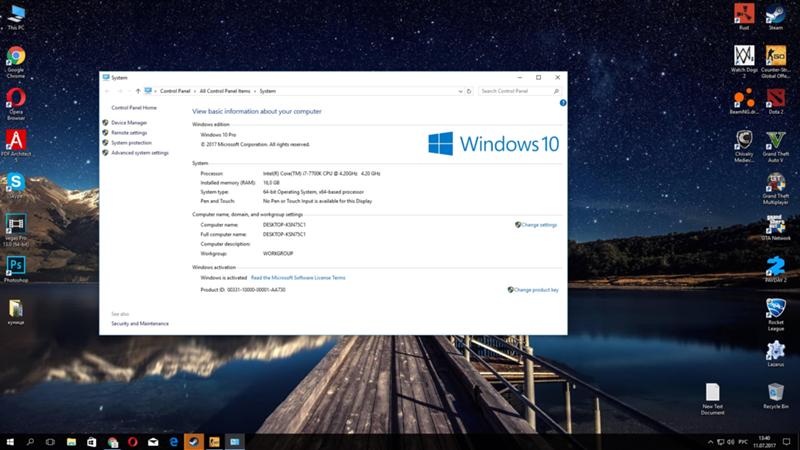Launch Grand Theft Auto V shortcut
Image resolution: width=800 pixels, height=450 pixels.
point(776,146)
